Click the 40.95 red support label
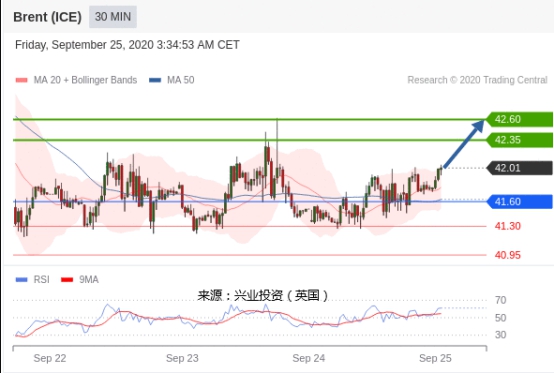The width and height of the screenshot is (554, 373). [x=507, y=255]
